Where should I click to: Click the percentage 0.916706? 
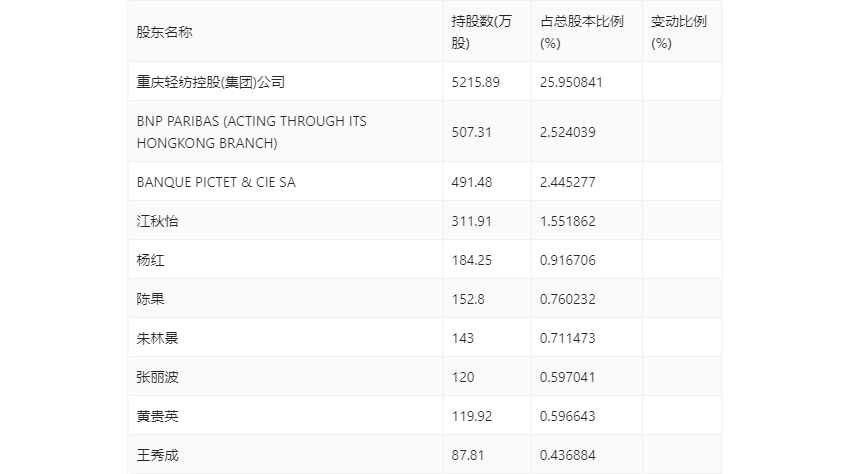coord(568,260)
